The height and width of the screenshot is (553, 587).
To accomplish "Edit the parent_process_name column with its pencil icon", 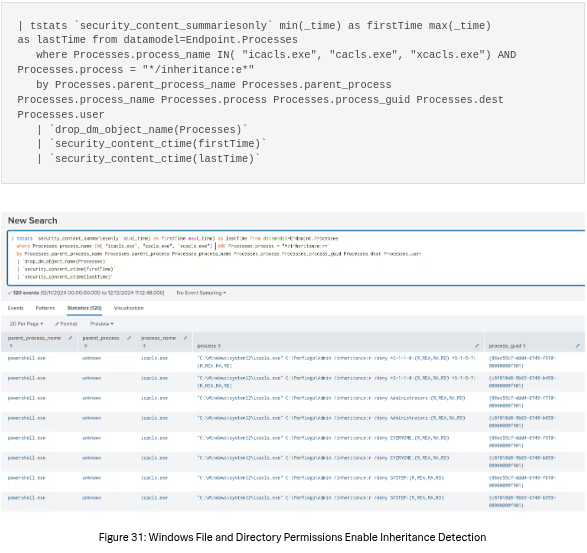I will [70, 338].
